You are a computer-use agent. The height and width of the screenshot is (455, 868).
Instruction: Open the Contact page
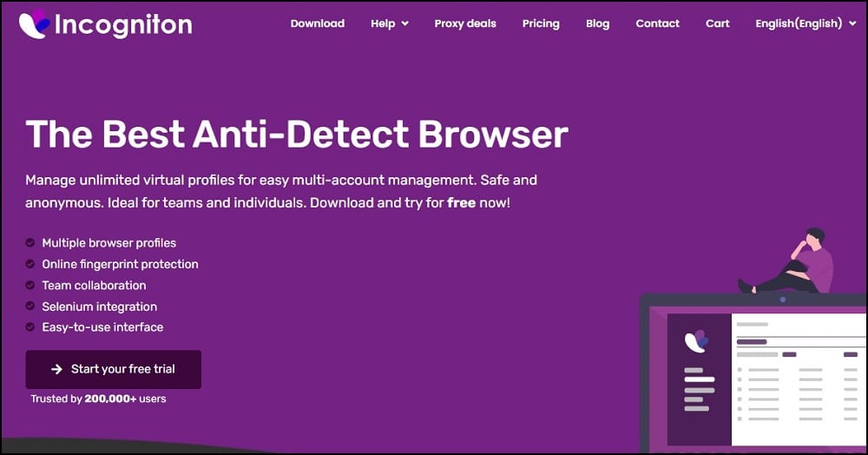(657, 23)
